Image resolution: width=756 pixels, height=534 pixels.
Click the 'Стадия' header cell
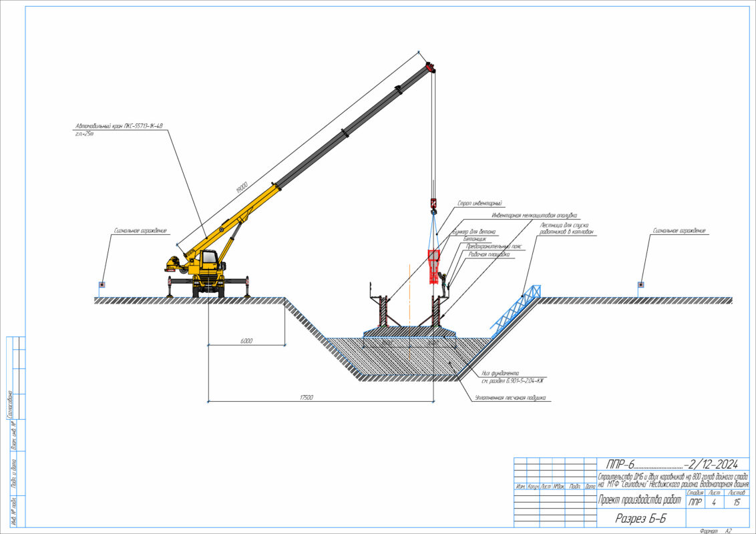(x=695, y=493)
